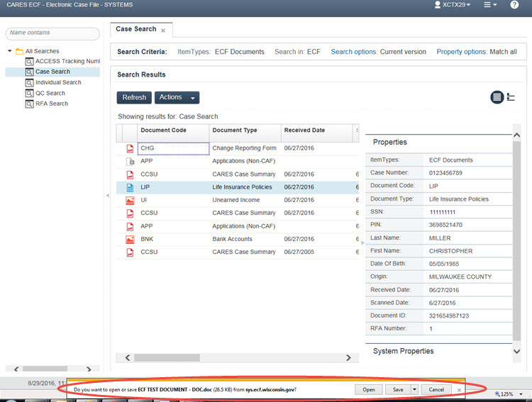532x402 pixels.
Task: Select RFA Search in the tree
Action: pos(51,104)
